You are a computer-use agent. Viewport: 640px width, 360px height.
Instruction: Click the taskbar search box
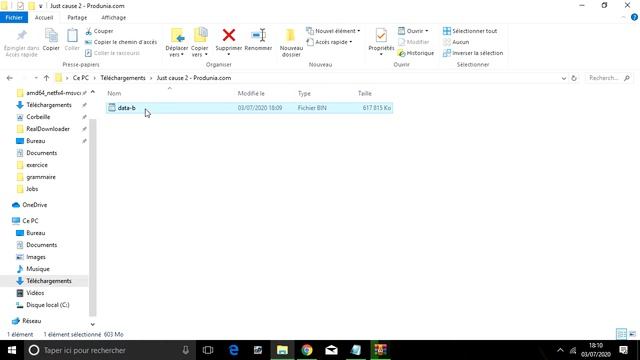pyautogui.click(x=109, y=350)
